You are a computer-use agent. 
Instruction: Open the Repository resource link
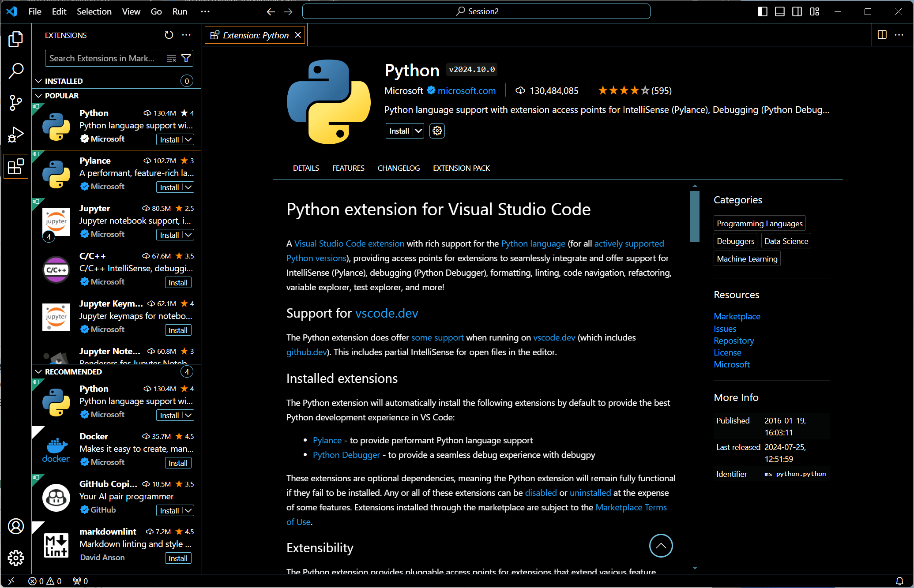[x=733, y=341]
